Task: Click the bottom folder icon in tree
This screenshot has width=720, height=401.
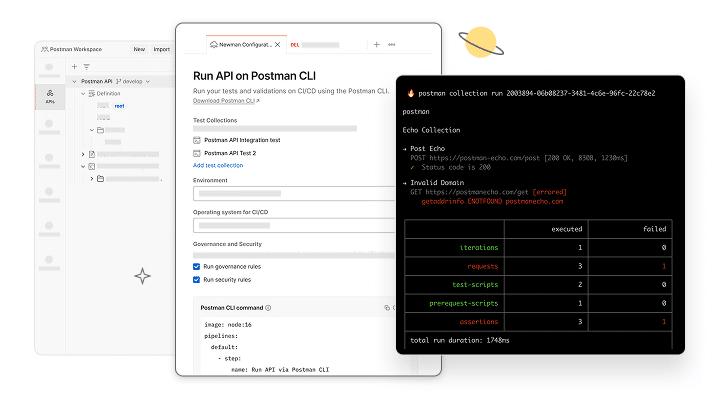Action: 100,178
